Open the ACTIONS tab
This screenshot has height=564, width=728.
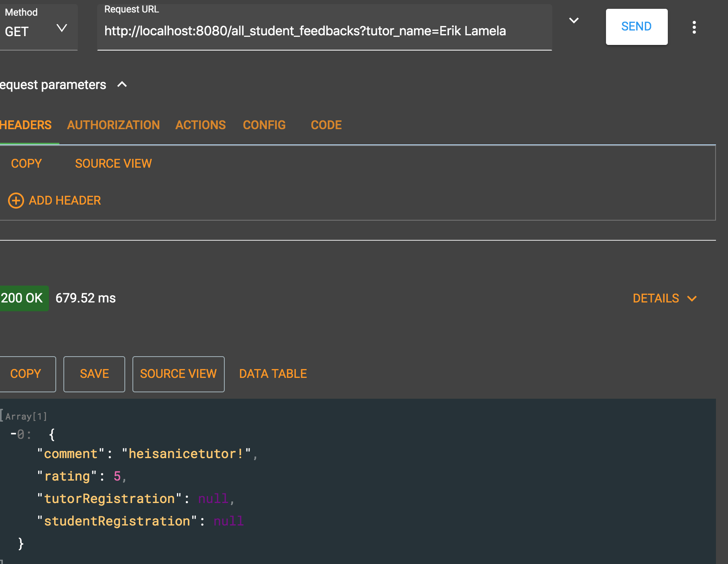tap(201, 125)
